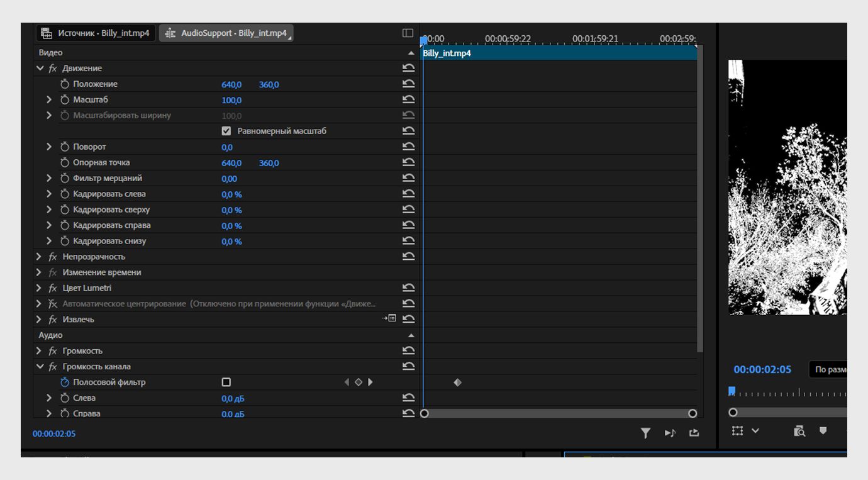
Task: Reset the Кадрировать справа value
Action: [409, 225]
